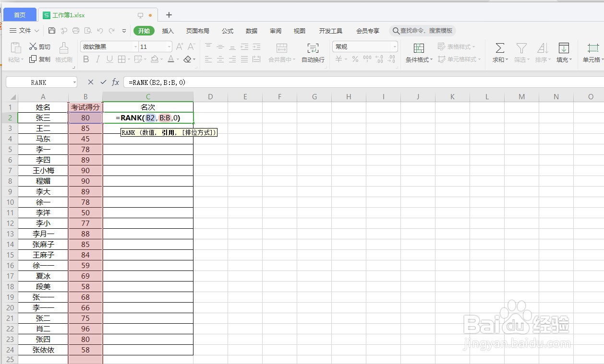Open the font color picker
Screen dimensions: 604x364
coord(171,59)
